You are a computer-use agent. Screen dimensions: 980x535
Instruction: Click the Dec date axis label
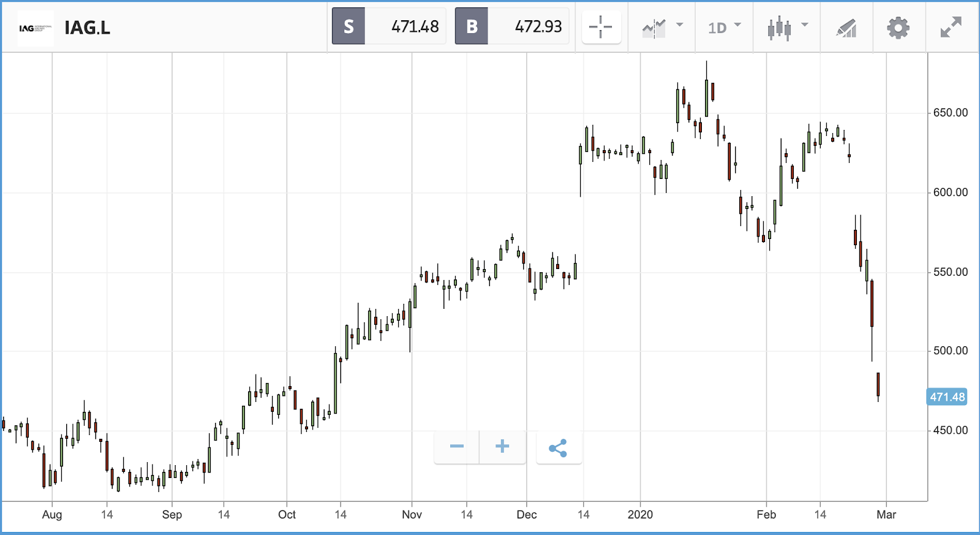(527, 515)
